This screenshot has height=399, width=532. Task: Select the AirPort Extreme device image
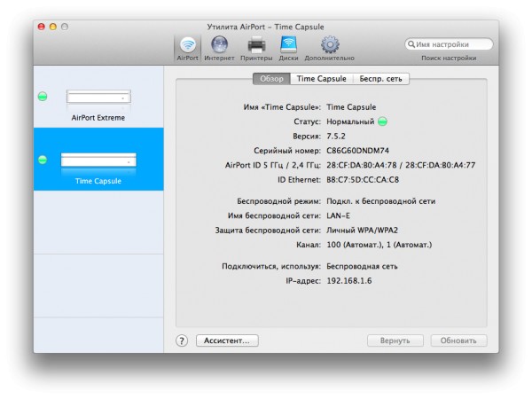pos(98,97)
